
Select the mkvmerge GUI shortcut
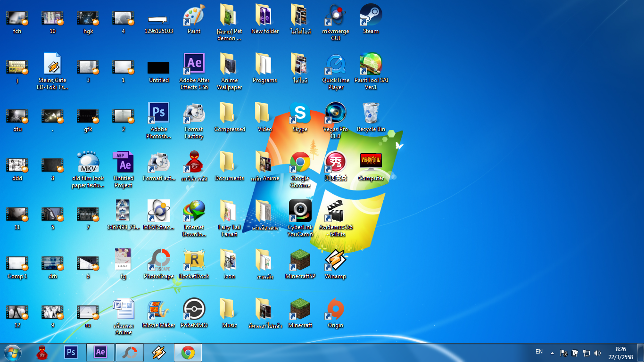(x=335, y=23)
